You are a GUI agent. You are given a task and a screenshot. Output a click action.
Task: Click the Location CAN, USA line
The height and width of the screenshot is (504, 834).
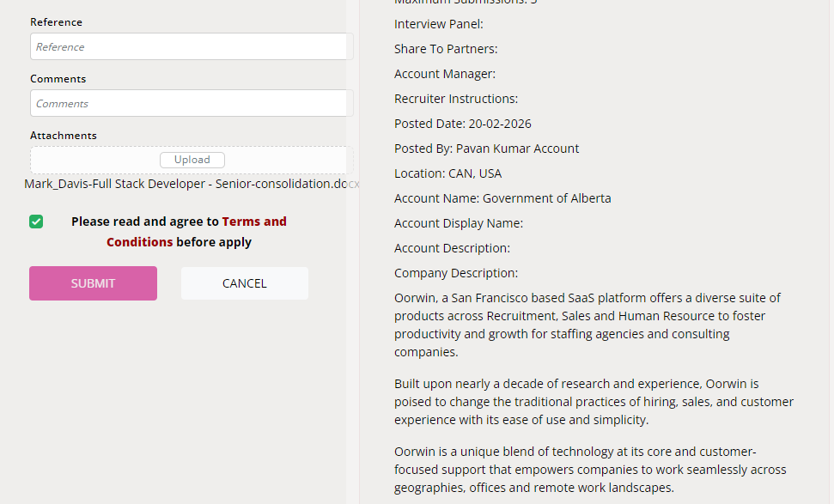(447, 173)
